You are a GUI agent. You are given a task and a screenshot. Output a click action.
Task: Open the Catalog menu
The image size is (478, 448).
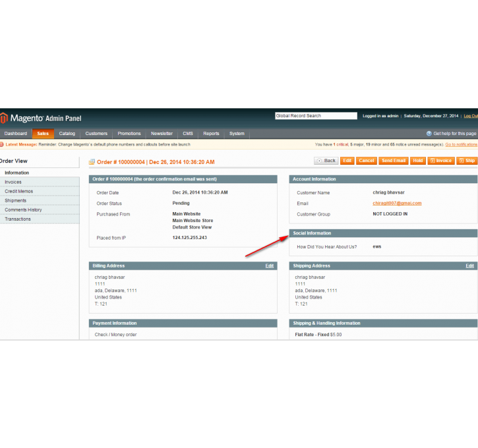[67, 133]
